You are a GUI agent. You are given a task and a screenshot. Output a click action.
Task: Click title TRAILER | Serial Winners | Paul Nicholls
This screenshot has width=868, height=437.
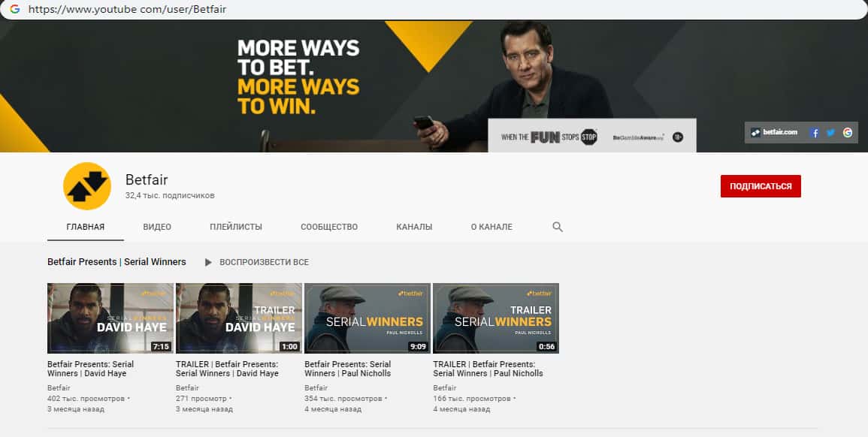[488, 369]
